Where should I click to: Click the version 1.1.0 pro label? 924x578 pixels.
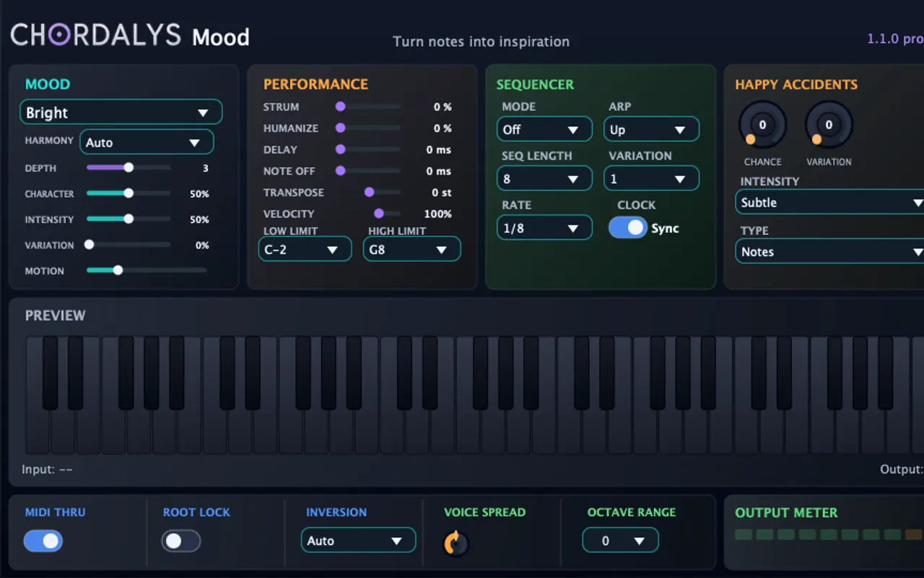pos(895,38)
